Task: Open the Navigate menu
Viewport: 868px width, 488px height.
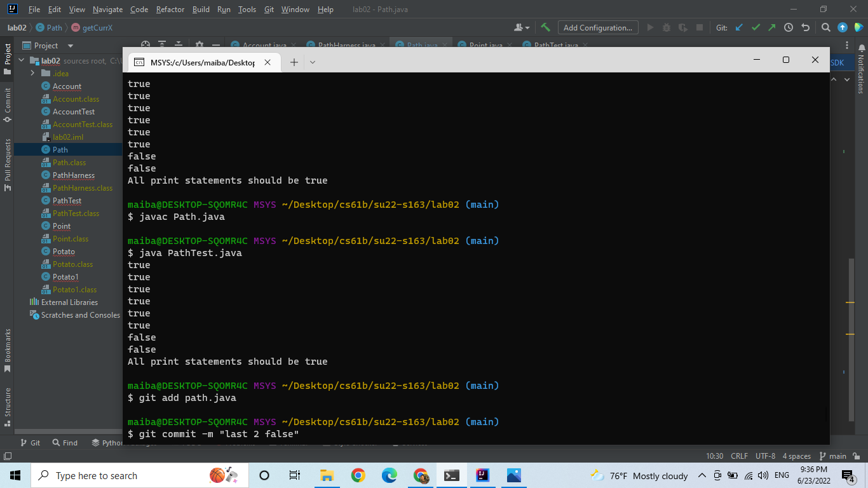Action: 107,10
